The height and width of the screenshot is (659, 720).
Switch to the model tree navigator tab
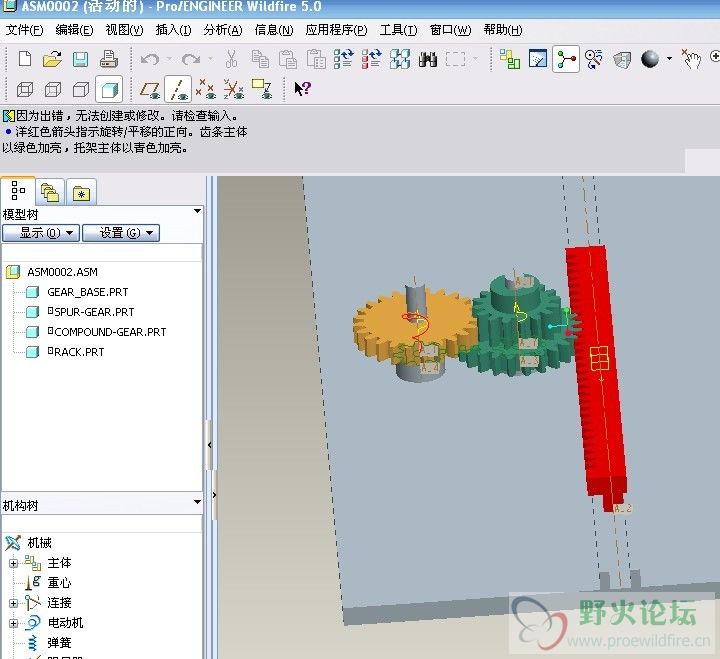(18, 191)
